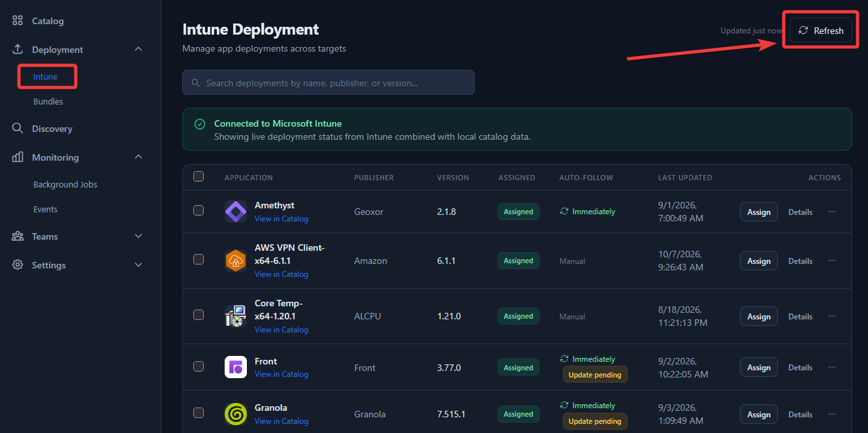Image resolution: width=868 pixels, height=433 pixels.
Task: Collapse the Monitoring section chevron
Action: click(138, 157)
